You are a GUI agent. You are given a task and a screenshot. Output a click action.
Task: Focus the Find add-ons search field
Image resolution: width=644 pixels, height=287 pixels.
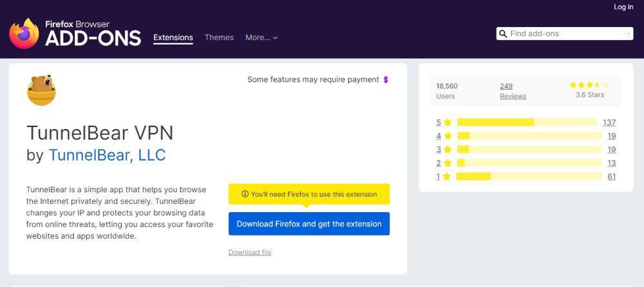[x=565, y=34]
